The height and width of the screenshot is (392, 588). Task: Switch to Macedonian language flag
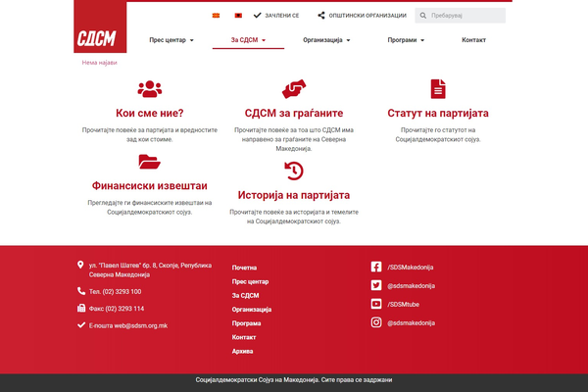[x=216, y=16]
